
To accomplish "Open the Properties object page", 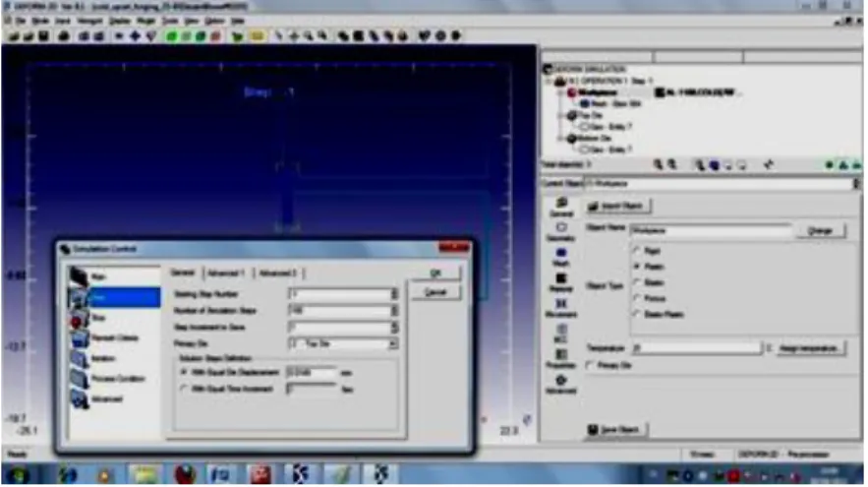I will tap(561, 359).
